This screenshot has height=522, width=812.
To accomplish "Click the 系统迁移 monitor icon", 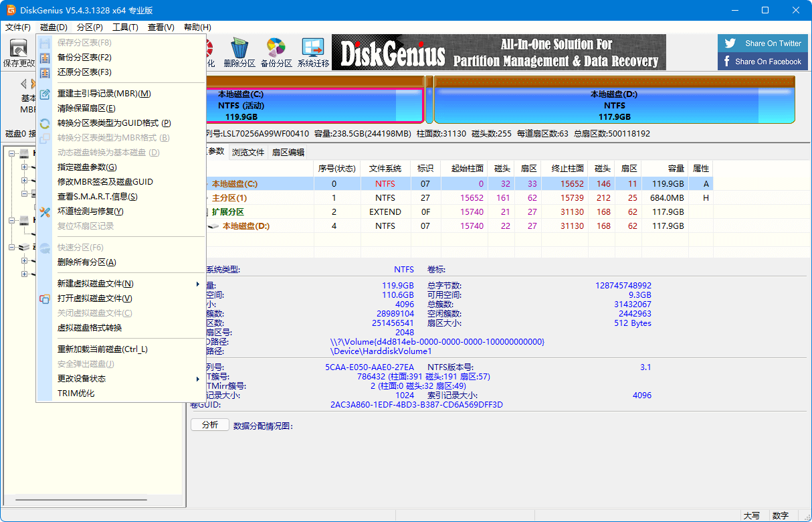I will point(313,48).
